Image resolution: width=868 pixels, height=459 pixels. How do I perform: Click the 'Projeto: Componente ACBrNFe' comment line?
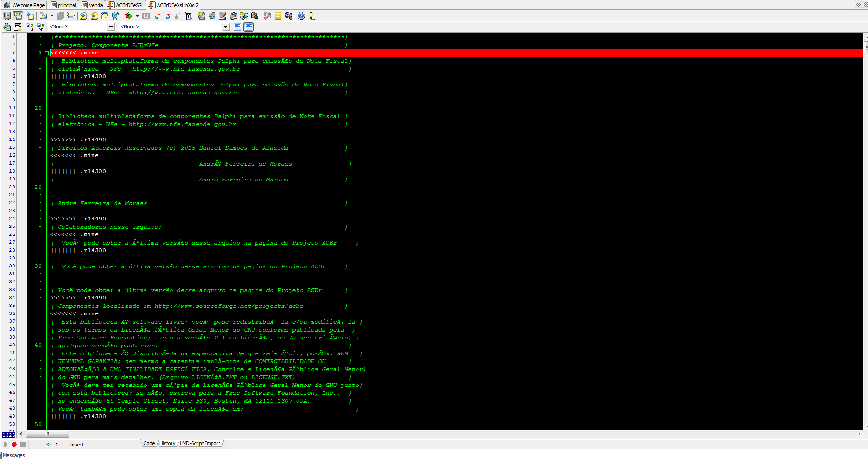[108, 45]
